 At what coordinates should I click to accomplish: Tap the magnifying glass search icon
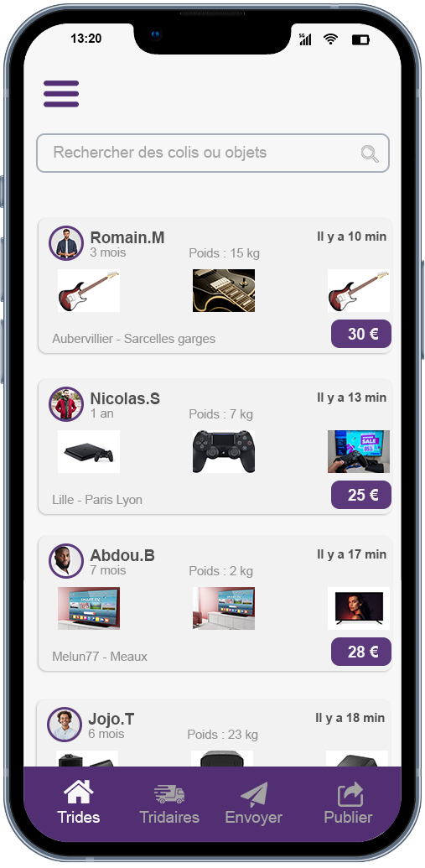[x=370, y=153]
